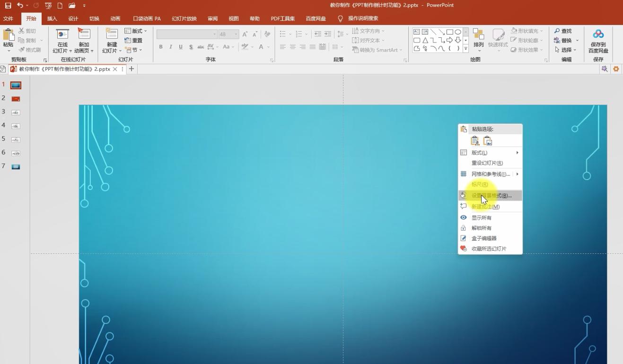Click the Save icon in quick access toolbar

pos(8,6)
